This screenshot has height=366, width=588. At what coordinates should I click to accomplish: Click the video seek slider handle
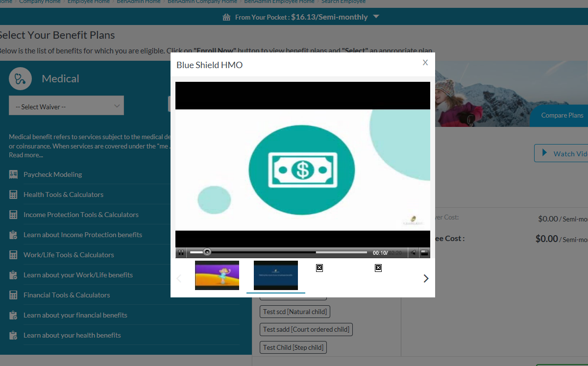[x=207, y=252]
